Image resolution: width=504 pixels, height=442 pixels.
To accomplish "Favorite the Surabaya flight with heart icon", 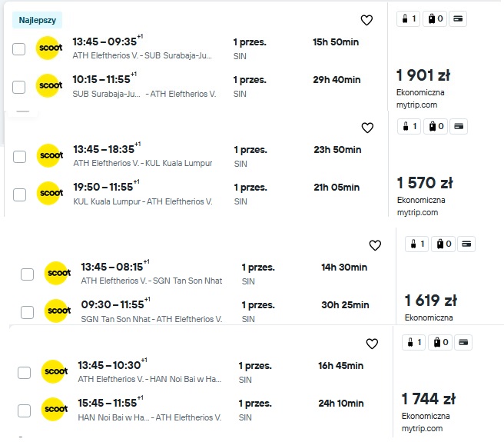I will [x=366, y=20].
